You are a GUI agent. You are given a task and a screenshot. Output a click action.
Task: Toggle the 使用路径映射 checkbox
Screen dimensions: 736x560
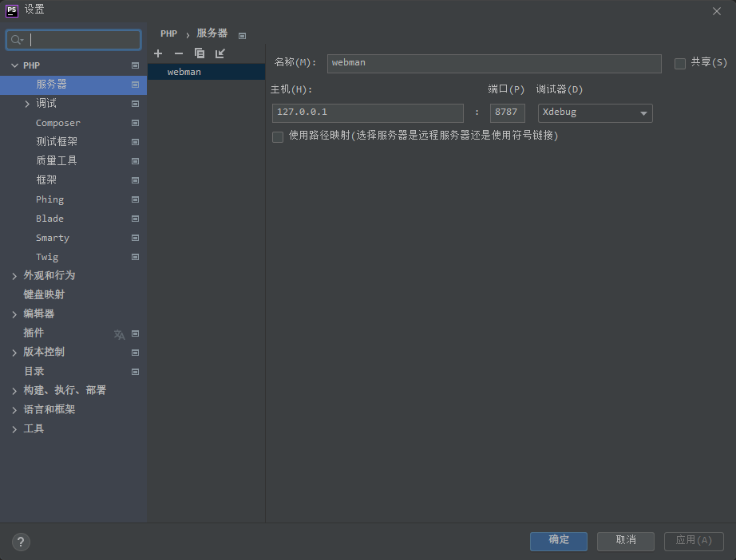pyautogui.click(x=278, y=137)
